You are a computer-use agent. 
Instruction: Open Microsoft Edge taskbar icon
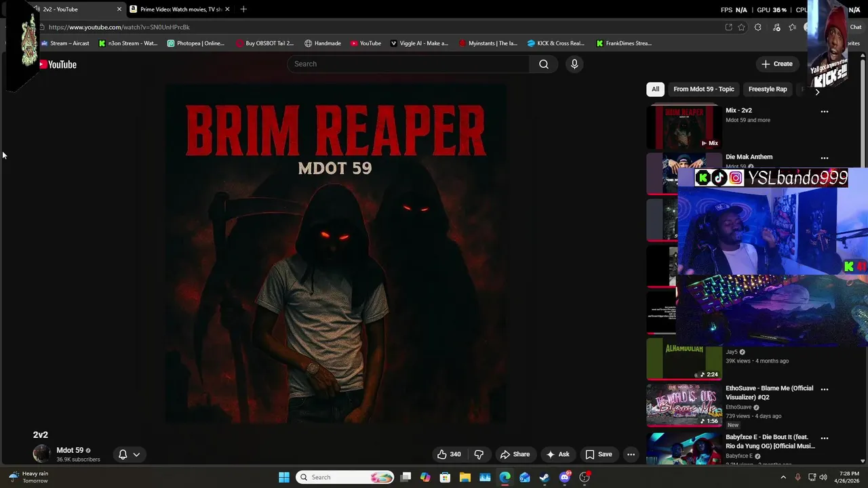coord(505,477)
